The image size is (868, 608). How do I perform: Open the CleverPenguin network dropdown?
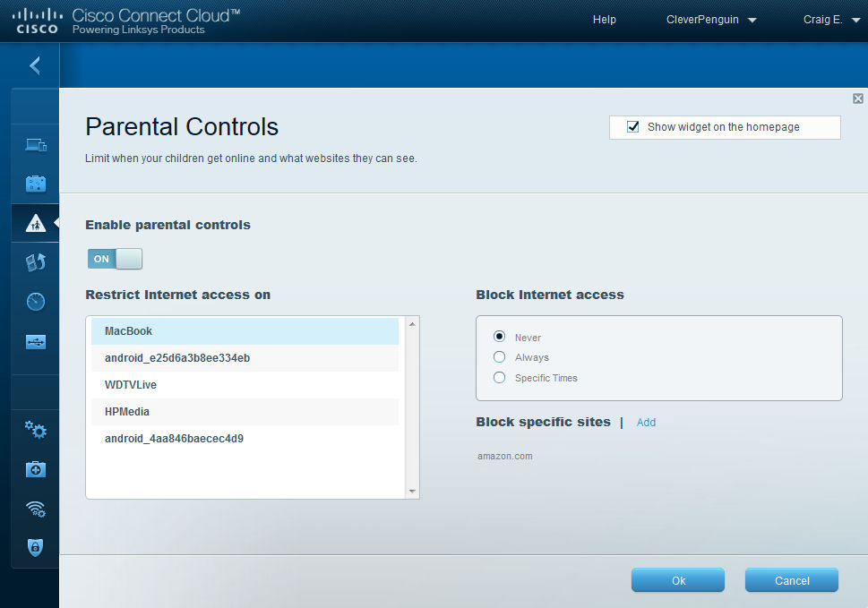(710, 20)
